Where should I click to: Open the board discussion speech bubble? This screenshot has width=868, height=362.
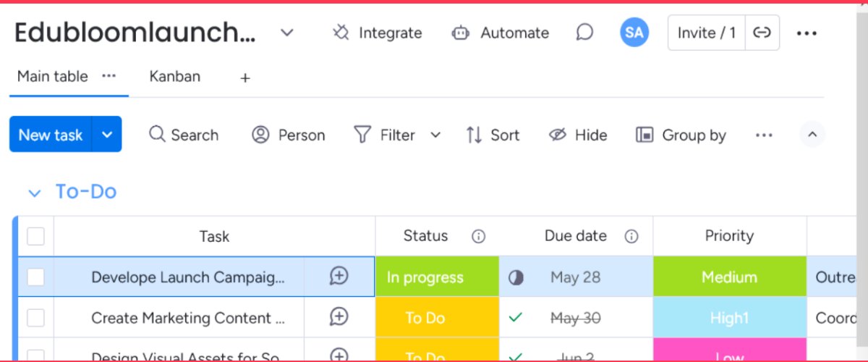click(x=584, y=33)
